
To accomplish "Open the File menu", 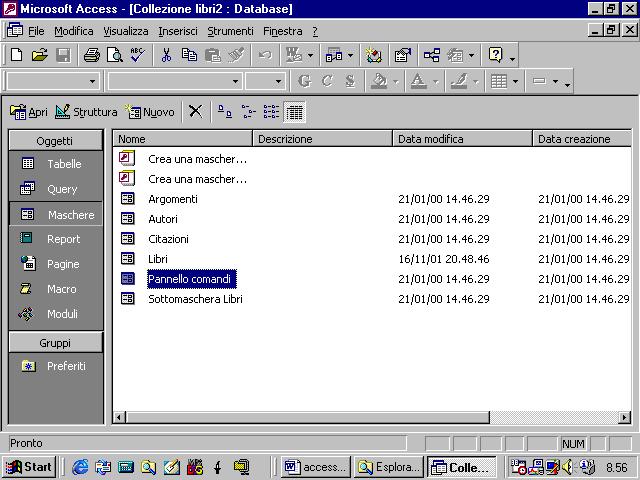I will (36, 31).
